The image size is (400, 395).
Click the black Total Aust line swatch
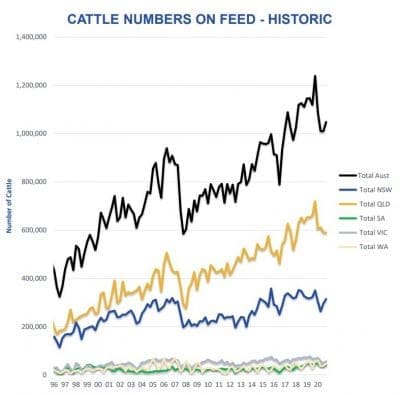click(348, 175)
